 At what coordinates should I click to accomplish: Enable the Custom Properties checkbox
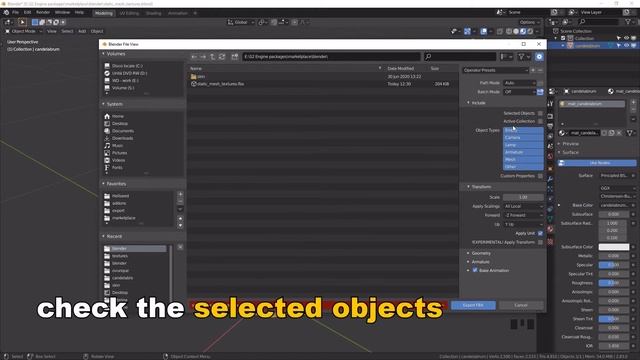pyautogui.click(x=540, y=176)
